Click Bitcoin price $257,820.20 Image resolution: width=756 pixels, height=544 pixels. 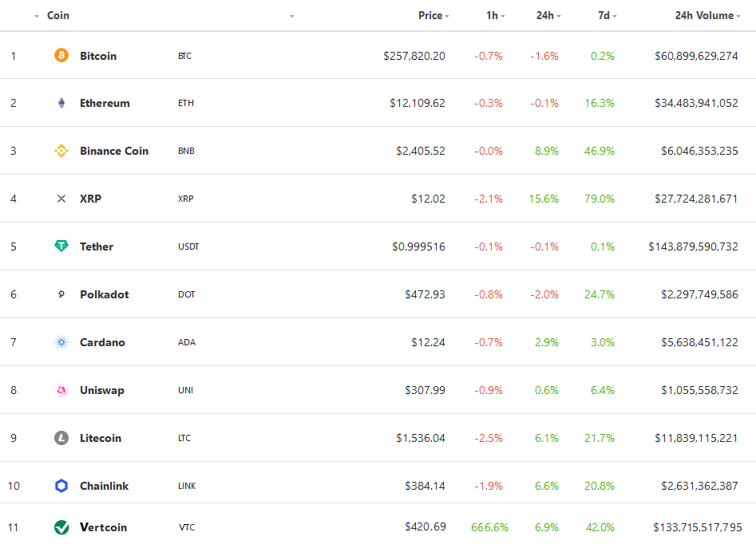[x=414, y=56]
